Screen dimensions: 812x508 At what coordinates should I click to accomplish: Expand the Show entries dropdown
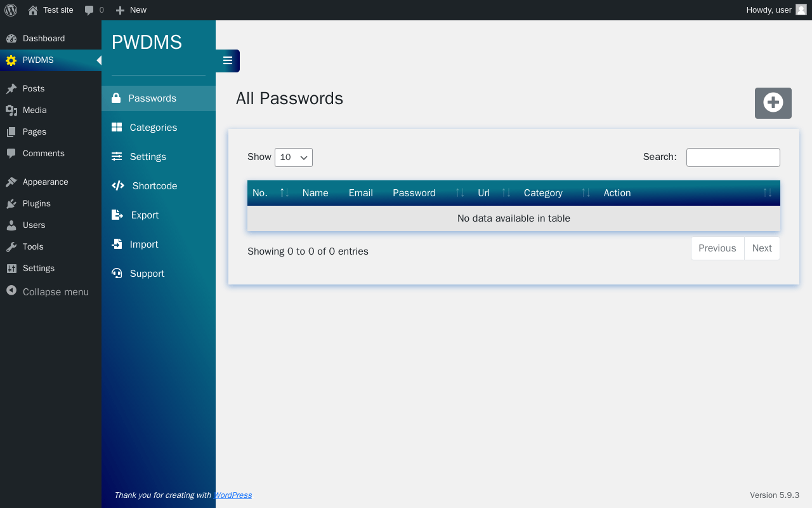pyautogui.click(x=294, y=157)
